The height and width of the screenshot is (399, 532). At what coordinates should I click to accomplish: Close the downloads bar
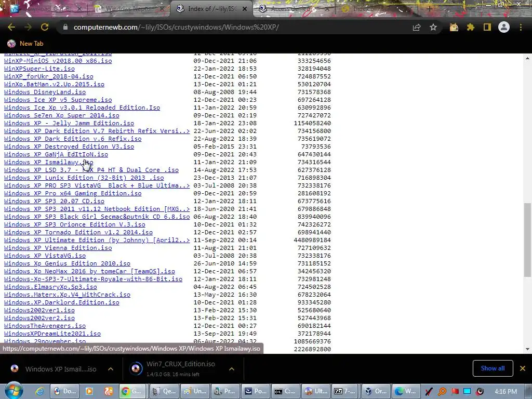pyautogui.click(x=523, y=368)
